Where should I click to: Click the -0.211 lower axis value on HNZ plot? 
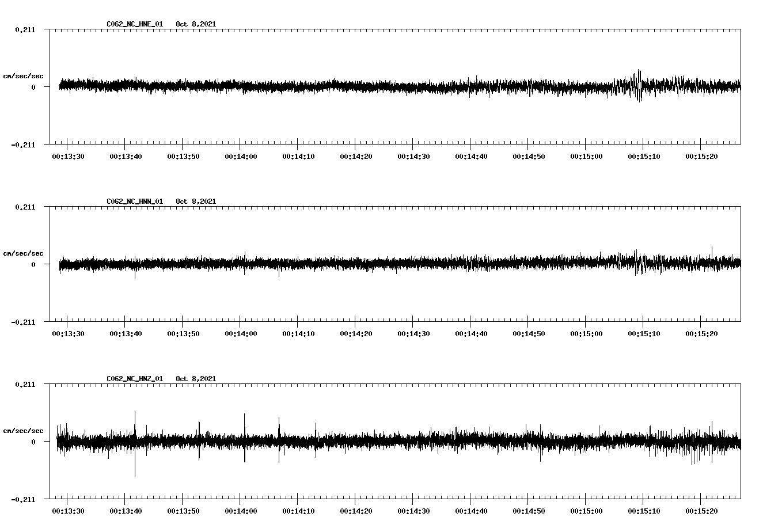[x=23, y=499]
